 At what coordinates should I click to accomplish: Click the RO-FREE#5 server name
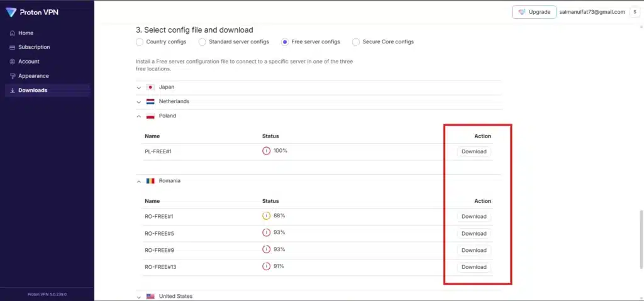click(x=159, y=234)
